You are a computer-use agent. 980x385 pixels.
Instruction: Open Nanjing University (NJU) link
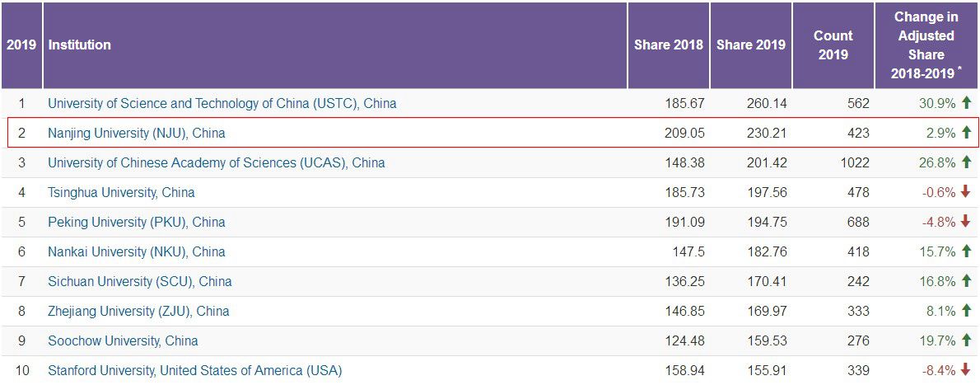[136, 134]
